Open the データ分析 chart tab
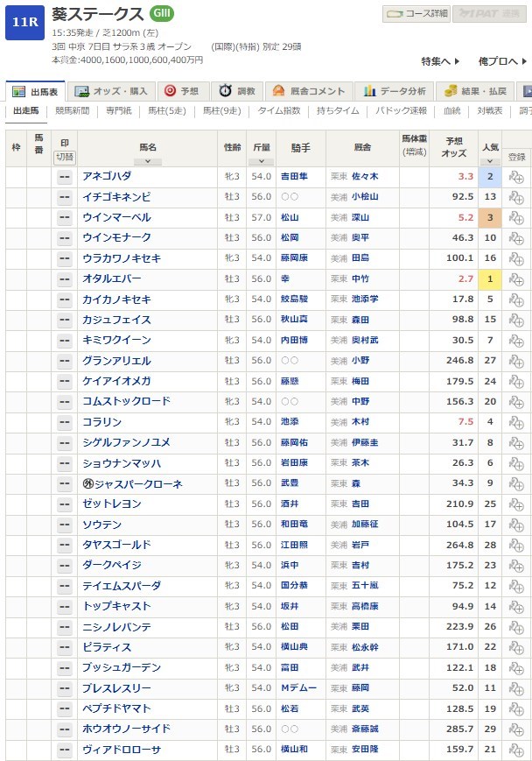Image resolution: width=532 pixels, height=761 pixels. coord(396,91)
